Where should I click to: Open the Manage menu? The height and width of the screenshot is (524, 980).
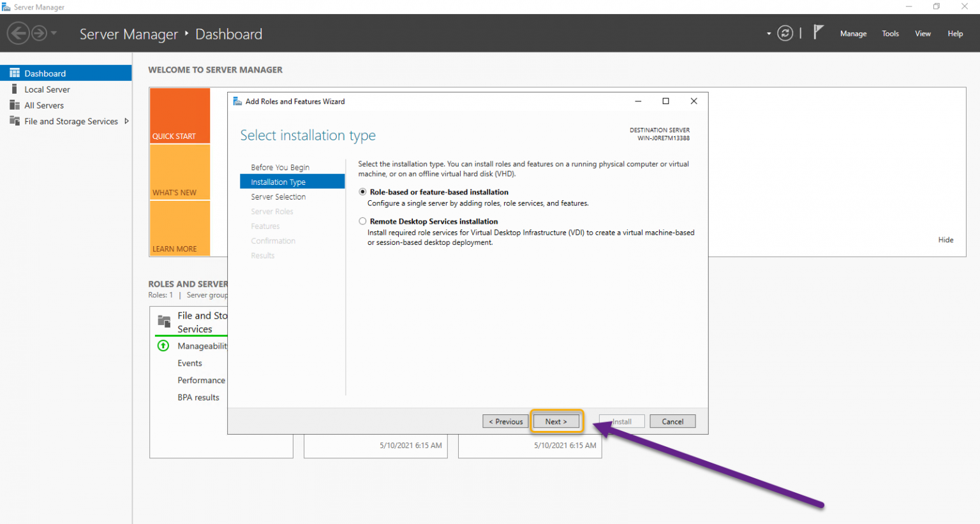(x=853, y=34)
